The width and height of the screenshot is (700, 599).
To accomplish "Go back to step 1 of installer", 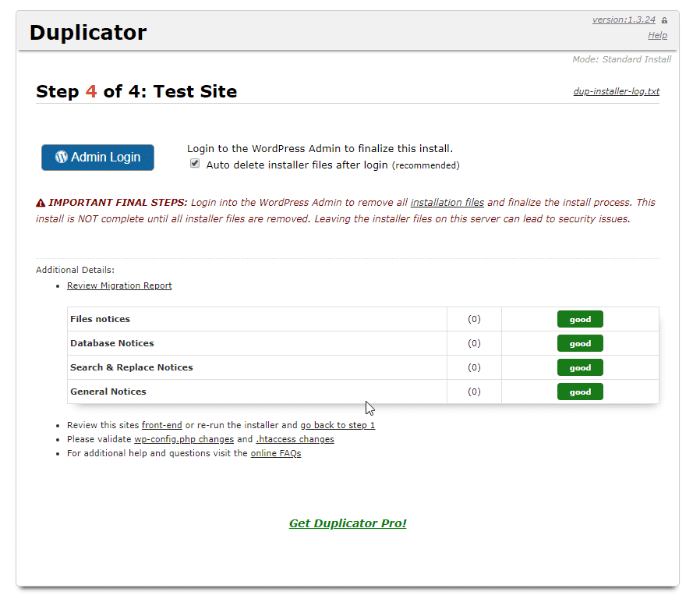I will click(x=338, y=425).
